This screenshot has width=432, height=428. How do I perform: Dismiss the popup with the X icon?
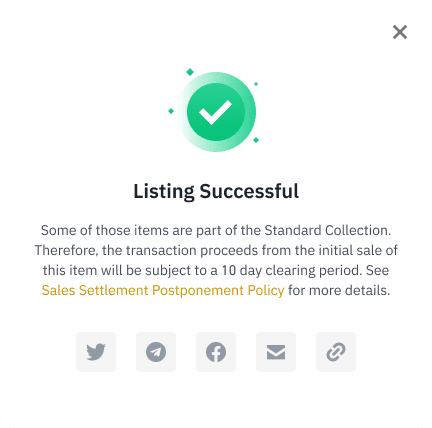click(400, 32)
